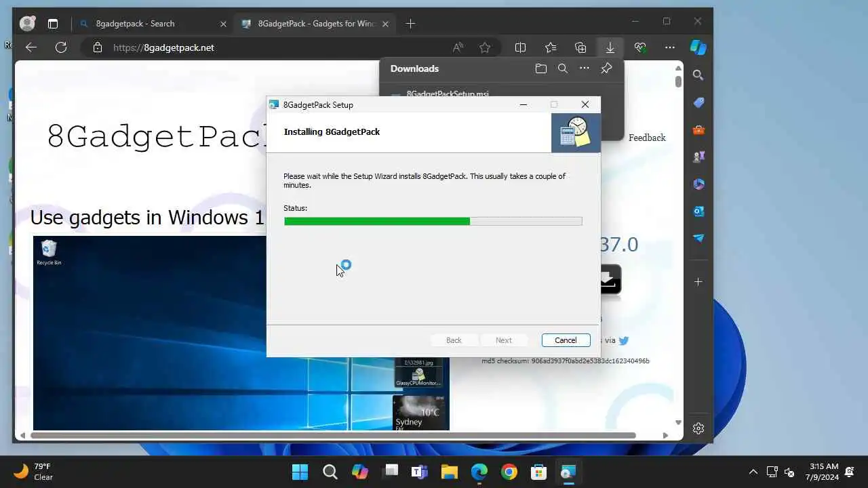
Task: Open Drop paper plane icon in sidebar
Action: point(698,238)
